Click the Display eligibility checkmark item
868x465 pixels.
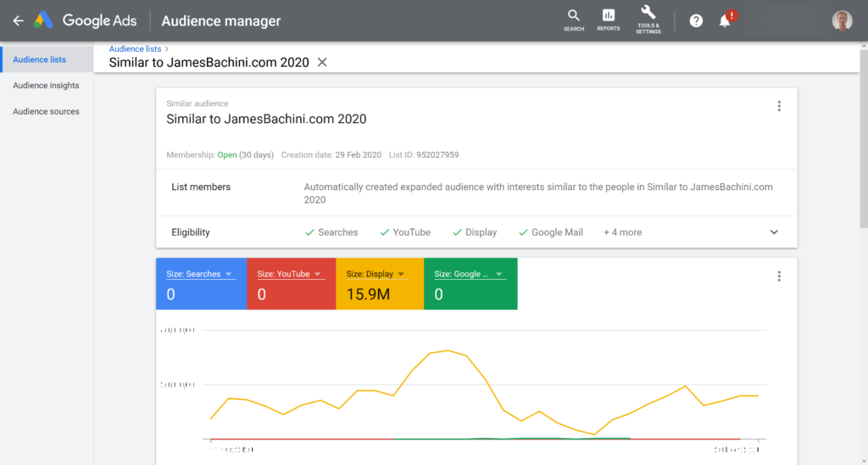(x=475, y=232)
